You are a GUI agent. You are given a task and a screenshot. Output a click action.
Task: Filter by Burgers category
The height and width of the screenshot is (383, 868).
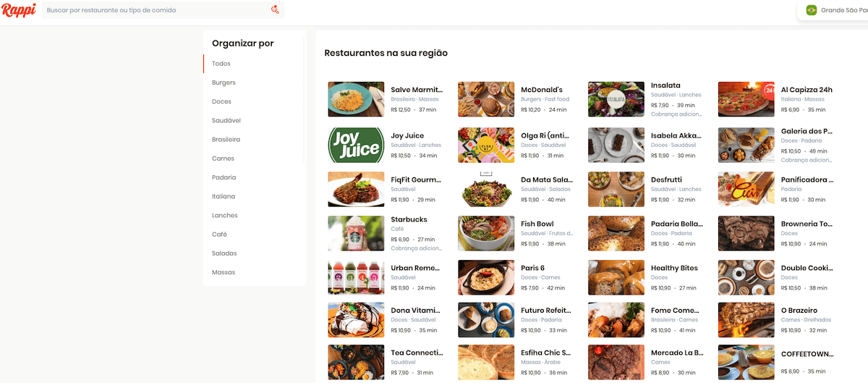pyautogui.click(x=224, y=83)
